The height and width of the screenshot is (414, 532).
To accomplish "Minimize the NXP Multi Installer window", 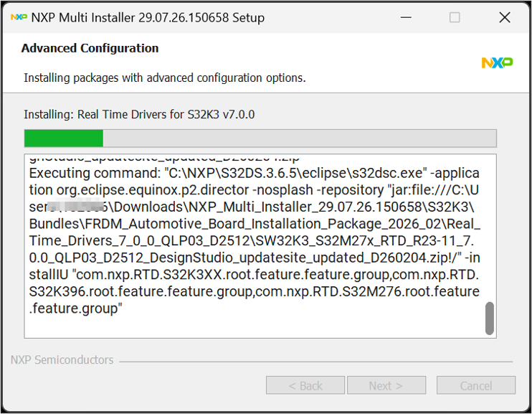I will pyautogui.click(x=406, y=17).
